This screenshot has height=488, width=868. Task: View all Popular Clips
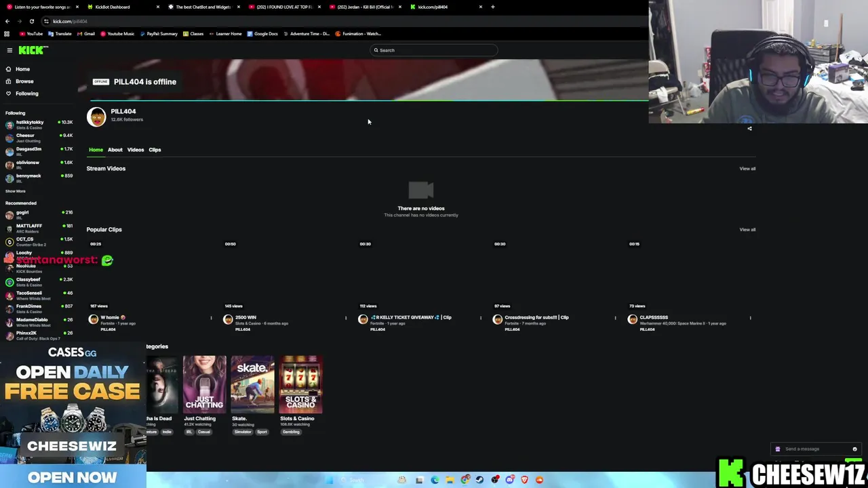[x=747, y=230]
